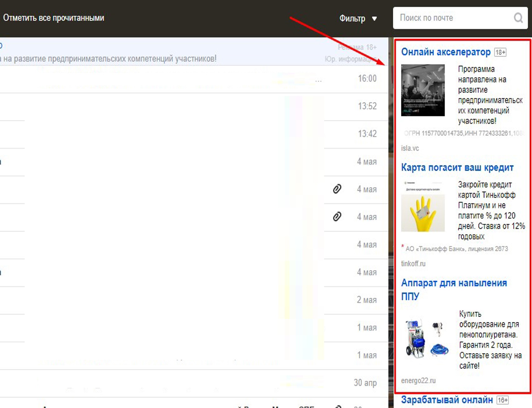
Task: Open the Карта погасит ваш кредит link
Action: pos(457,168)
